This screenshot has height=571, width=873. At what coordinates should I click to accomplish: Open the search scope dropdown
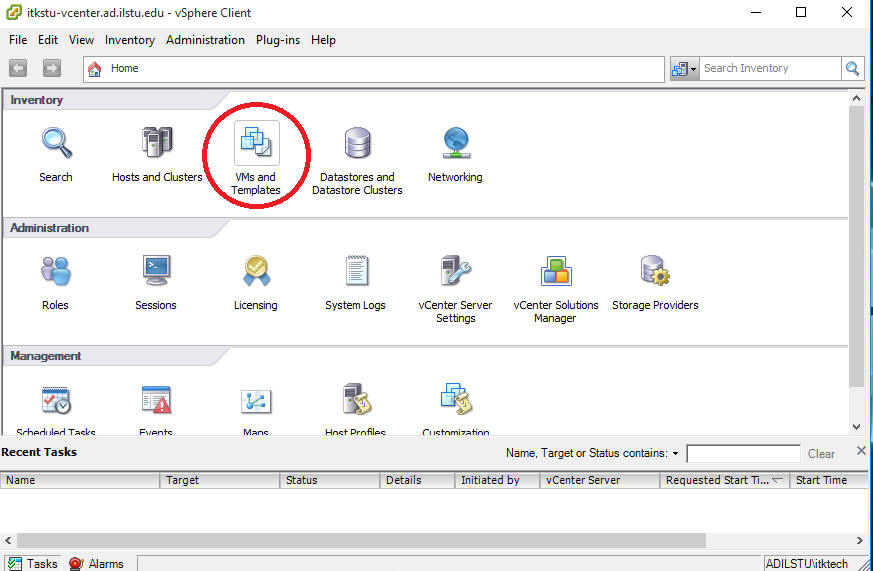684,69
